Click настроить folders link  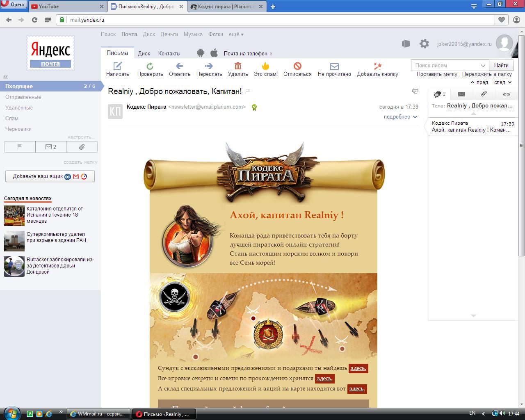tap(81, 137)
